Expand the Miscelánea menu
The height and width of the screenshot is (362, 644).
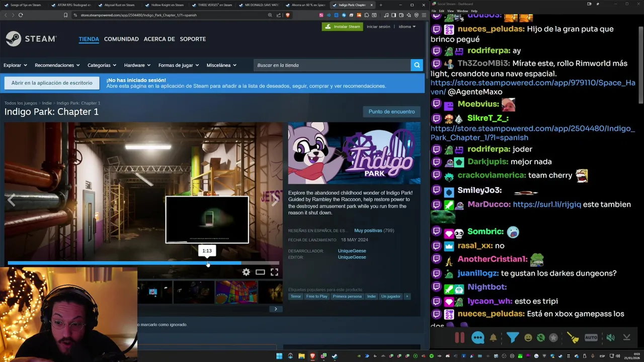point(221,65)
